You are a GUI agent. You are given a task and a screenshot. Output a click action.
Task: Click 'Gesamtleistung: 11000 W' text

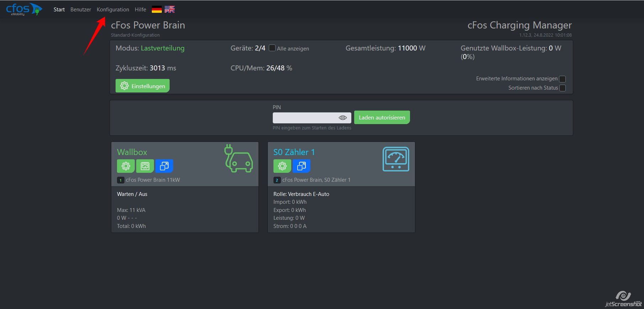click(x=385, y=48)
